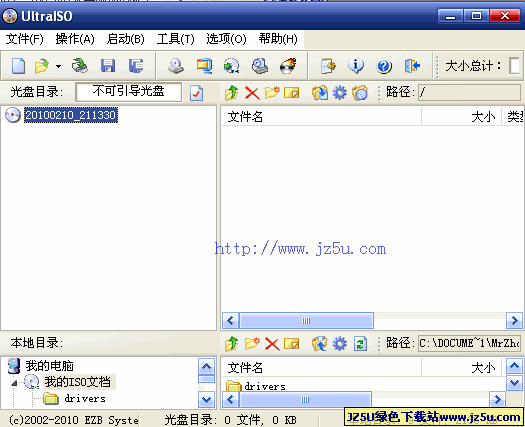Screen dimensions: 525x427
Task: Click the gear Properties icon in the disc pane
Action: 340,93
